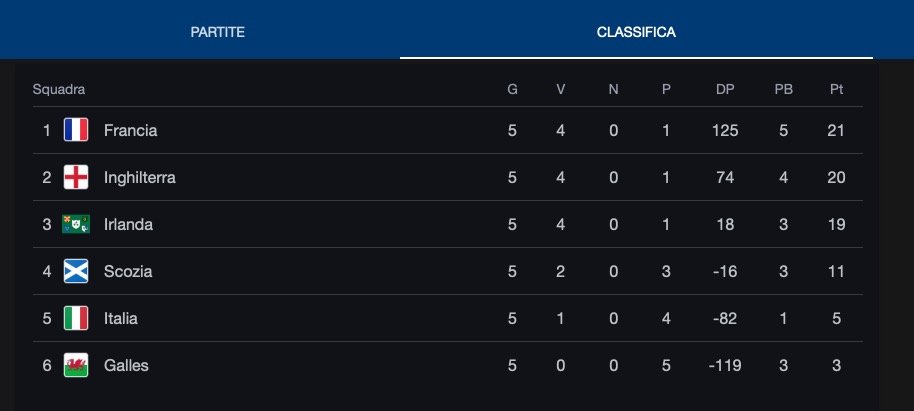Viewport: 914px width, 411px height.
Task: Click the England flag icon
Action: (76, 177)
